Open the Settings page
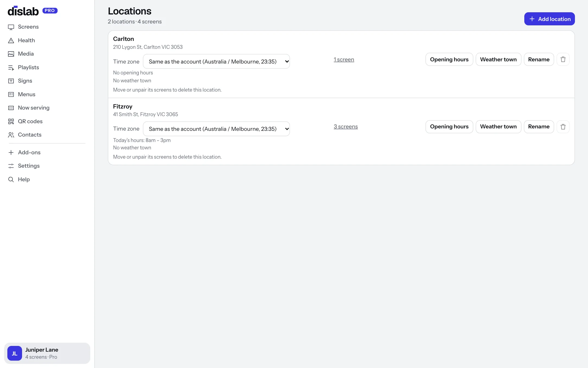Image resolution: width=588 pixels, height=368 pixels. (29, 166)
